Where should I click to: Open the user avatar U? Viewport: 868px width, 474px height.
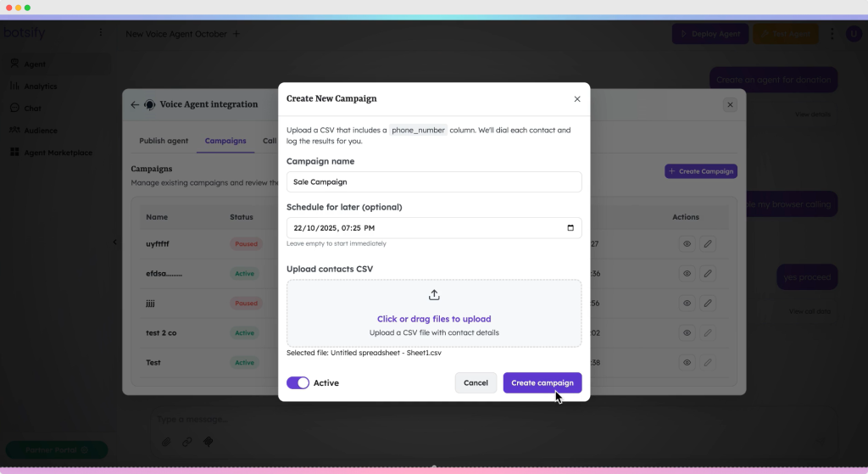(x=854, y=34)
